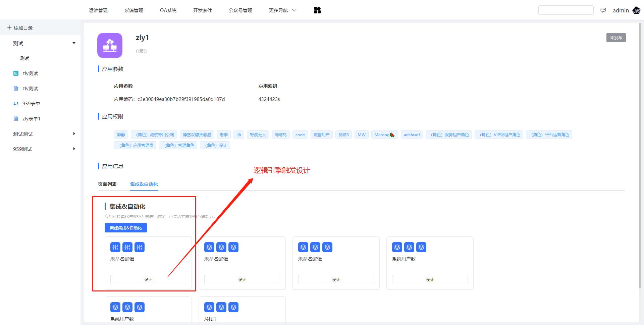Go to the OA系统 menu
Screen dimensions: 644x325
[168, 10]
